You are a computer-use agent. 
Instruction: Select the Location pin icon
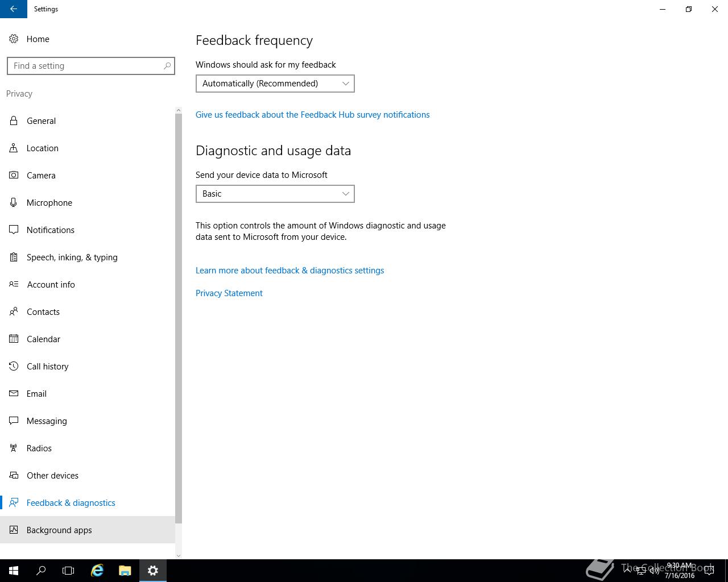14,148
